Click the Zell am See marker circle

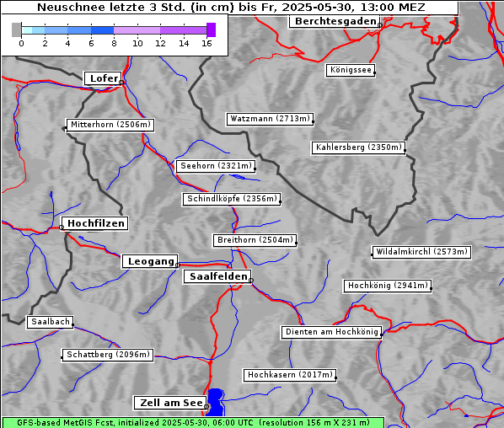[x=206, y=407]
